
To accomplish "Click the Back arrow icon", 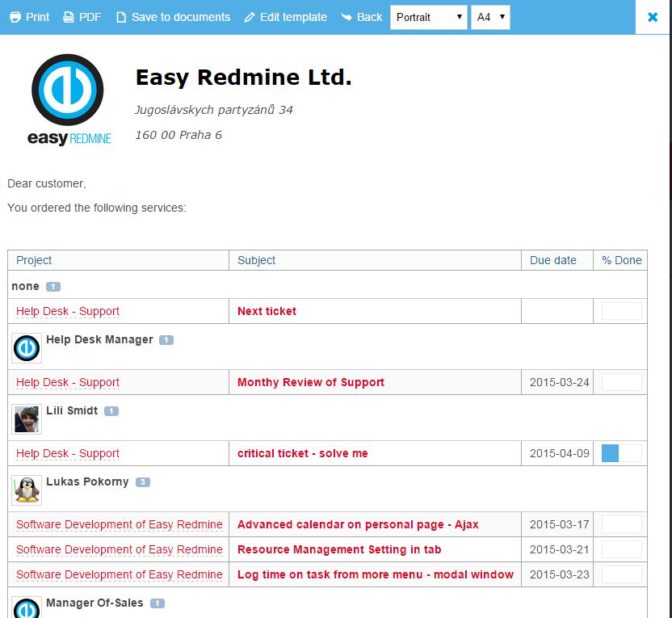I will coord(346,17).
